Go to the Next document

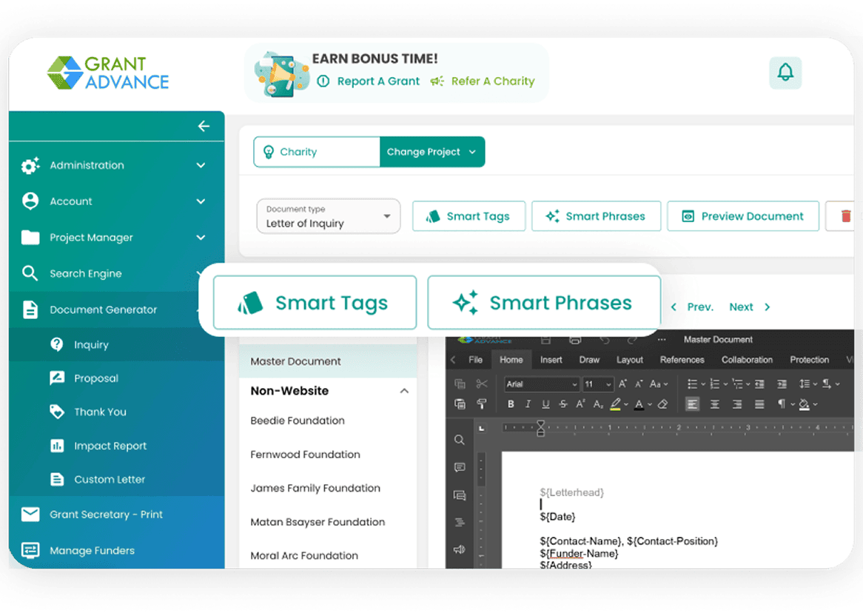(750, 307)
